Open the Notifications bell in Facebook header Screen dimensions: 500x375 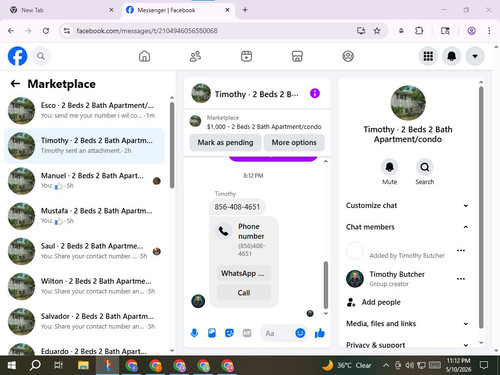pyautogui.click(x=452, y=56)
